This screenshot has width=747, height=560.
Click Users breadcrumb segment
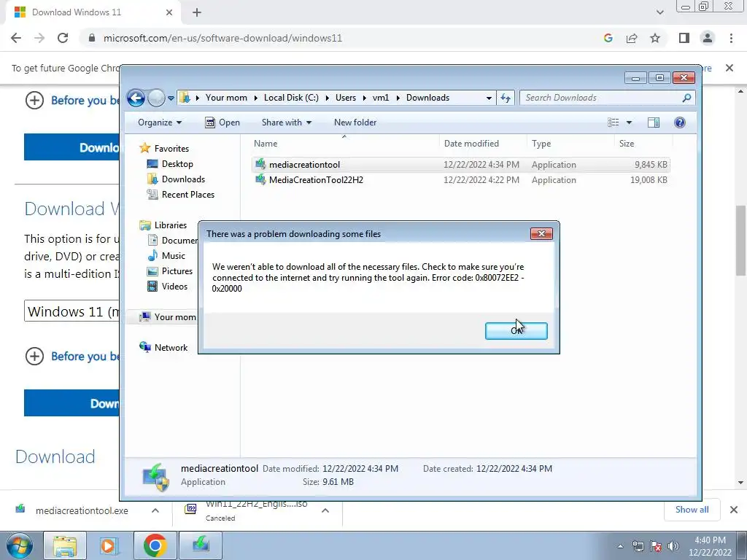coord(345,98)
